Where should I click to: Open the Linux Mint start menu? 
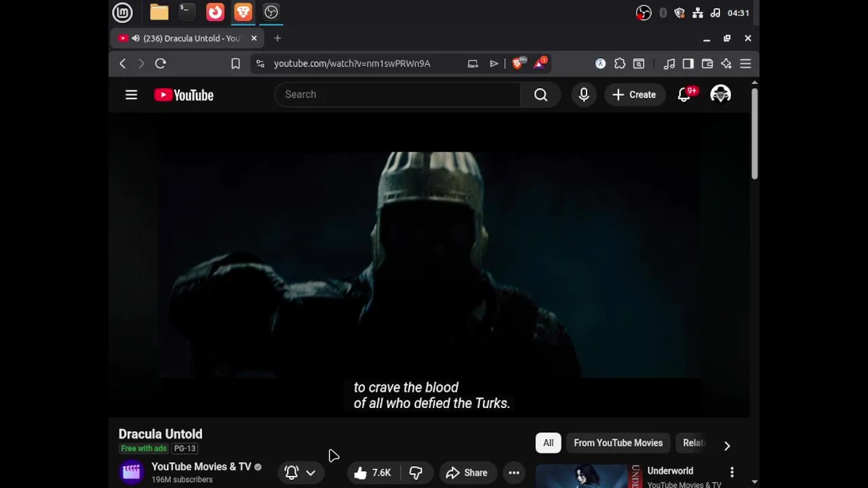pyautogui.click(x=122, y=12)
